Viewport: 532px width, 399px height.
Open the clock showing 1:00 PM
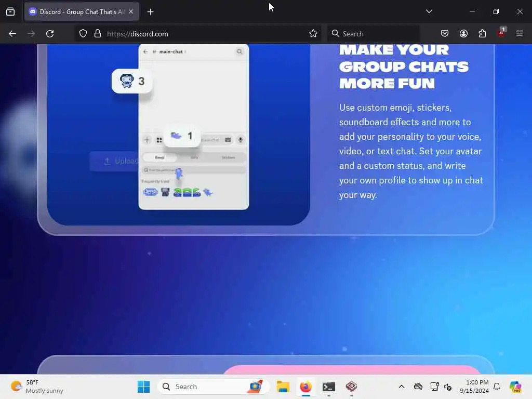click(474, 387)
